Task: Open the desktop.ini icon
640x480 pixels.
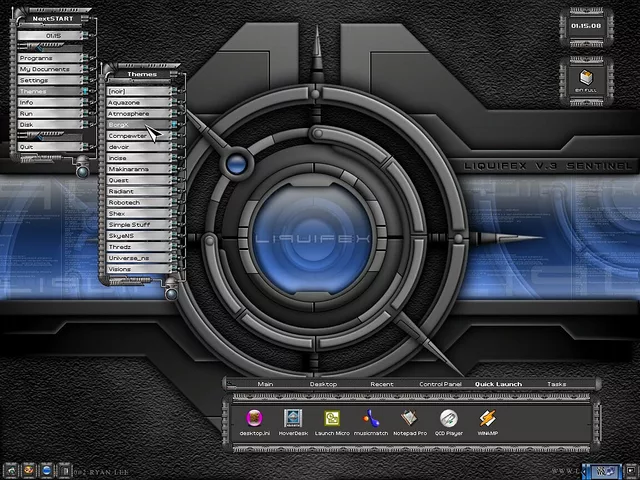Action: click(254, 419)
